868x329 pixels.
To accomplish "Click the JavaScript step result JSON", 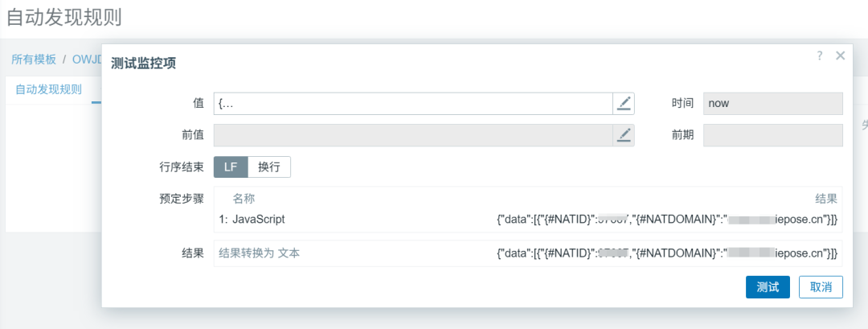I will pyautogui.click(x=667, y=219).
